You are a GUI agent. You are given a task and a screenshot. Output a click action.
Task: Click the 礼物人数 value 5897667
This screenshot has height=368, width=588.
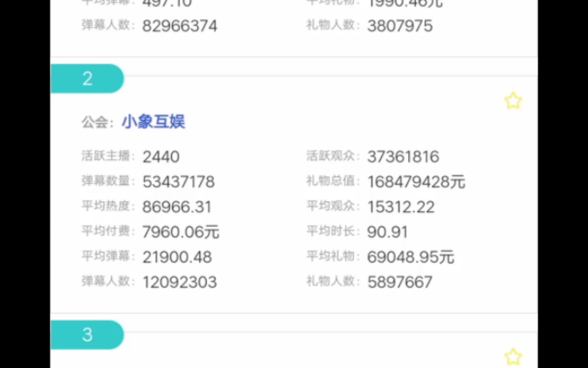click(400, 282)
